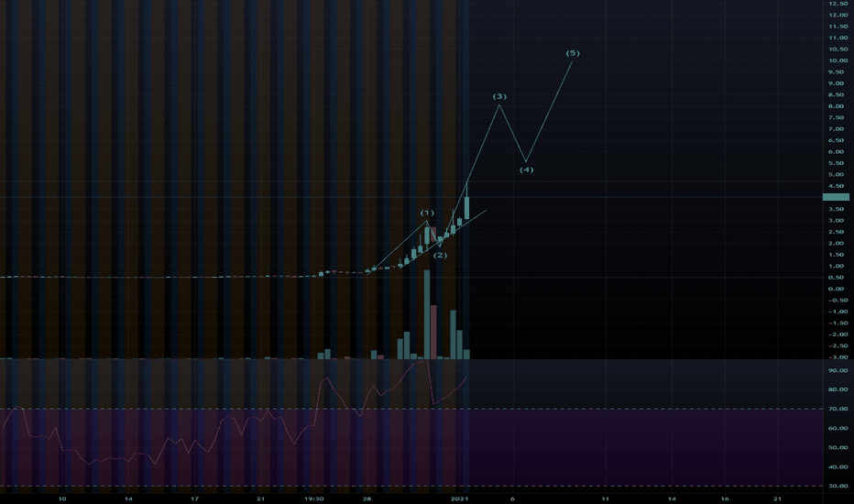
Task: Click the -3.00 price axis label
Action: pos(838,357)
